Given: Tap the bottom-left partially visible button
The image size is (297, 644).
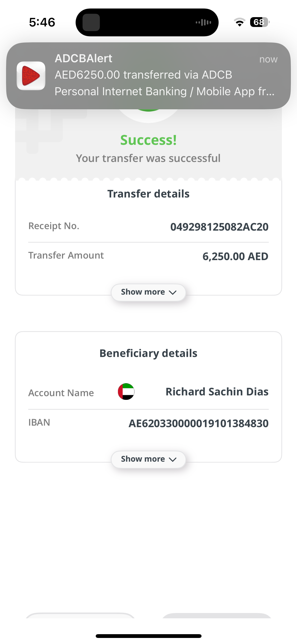Looking at the screenshot, I should point(80,616).
